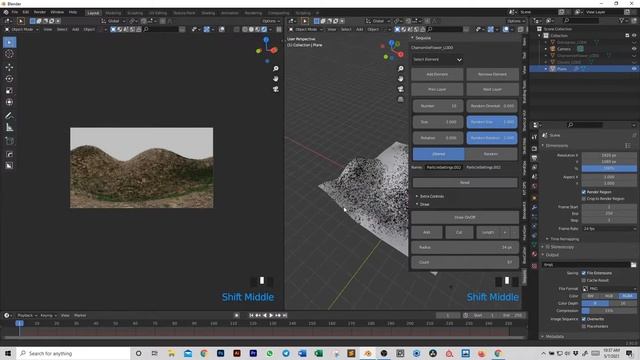Click folder icon beside output path
The height and width of the screenshot is (360, 640).
(x=633, y=265)
